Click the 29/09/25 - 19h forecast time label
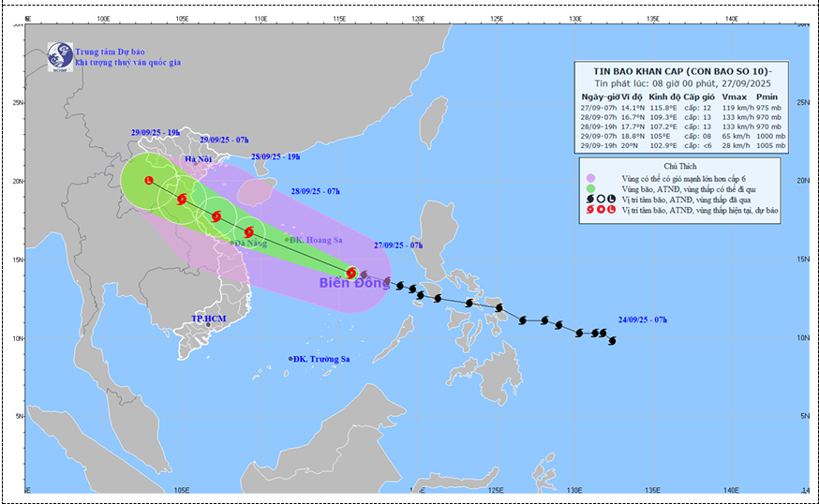 156,133
